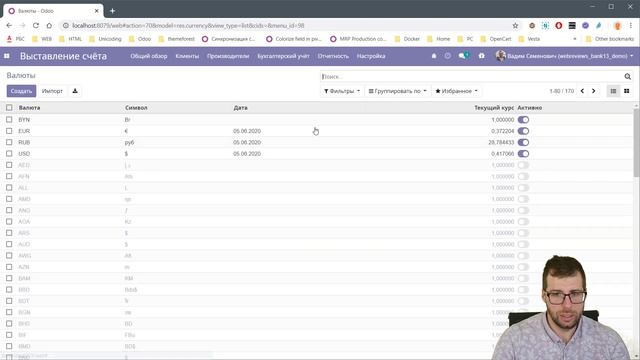Open Клиенты menu

click(187, 56)
